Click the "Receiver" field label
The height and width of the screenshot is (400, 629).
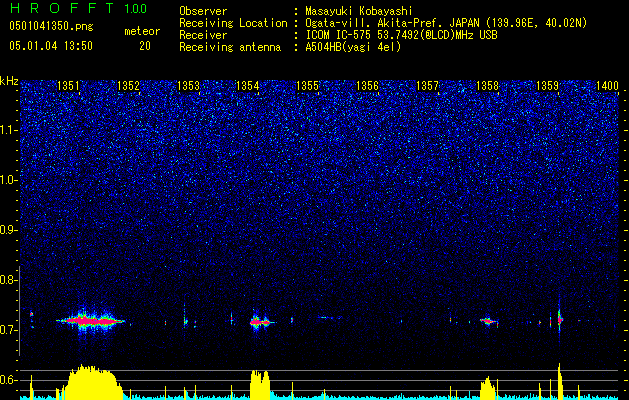(x=203, y=35)
